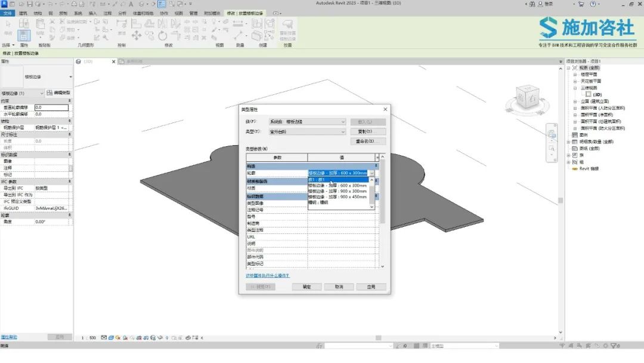Switch to the 插入 ribbon tab
Viewport: 644px width, 363px height.
point(93,13)
